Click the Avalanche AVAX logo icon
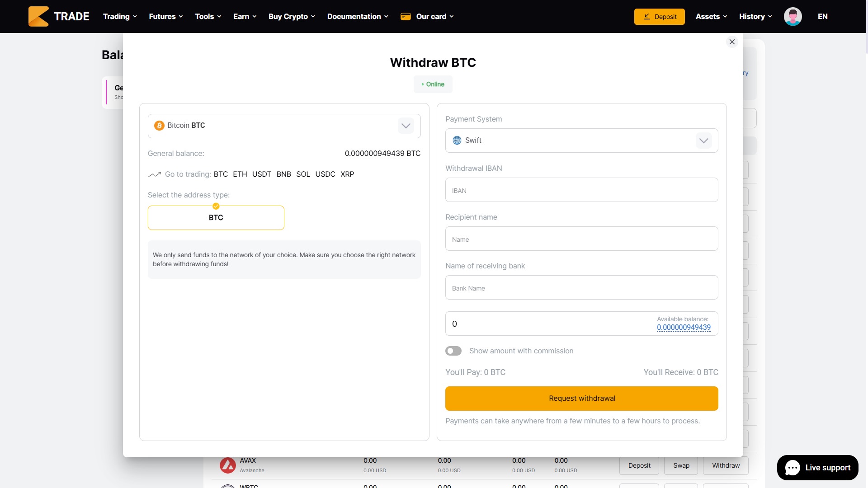Screen dimensions: 868x488 pyautogui.click(x=228, y=465)
